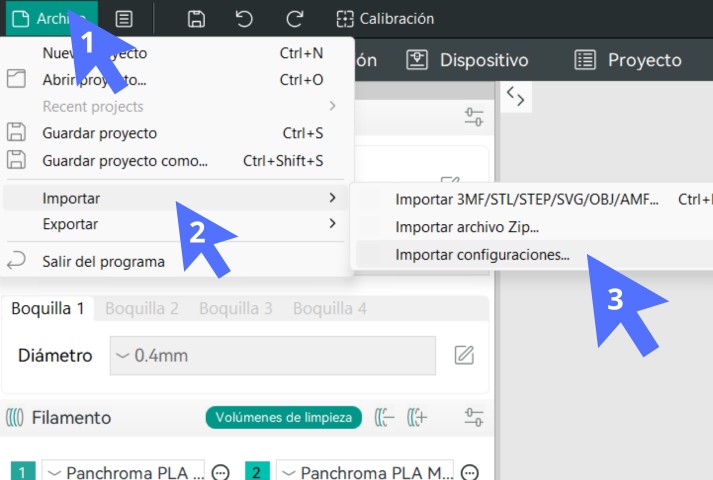Switch to the Dispositivo tab
Image resolution: width=713 pixels, height=480 pixels.
click(x=467, y=60)
